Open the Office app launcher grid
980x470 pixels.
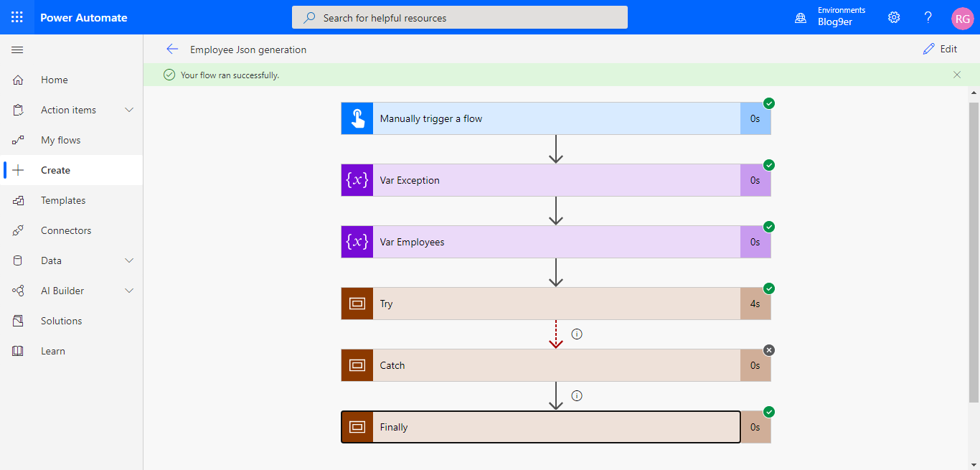[17, 17]
